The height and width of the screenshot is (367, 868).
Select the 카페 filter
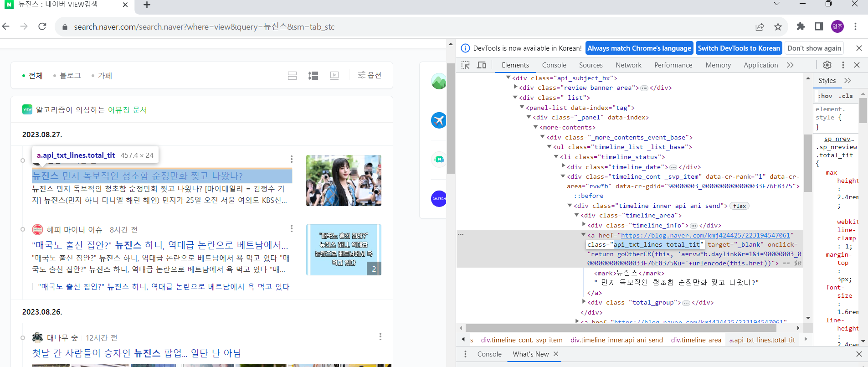point(102,76)
